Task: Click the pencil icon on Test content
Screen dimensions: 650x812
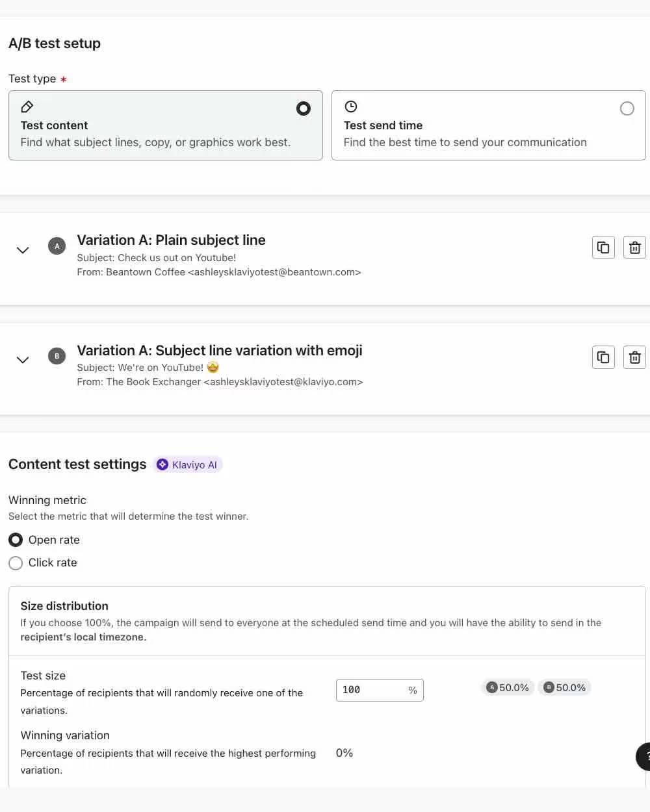Action: pyautogui.click(x=27, y=107)
